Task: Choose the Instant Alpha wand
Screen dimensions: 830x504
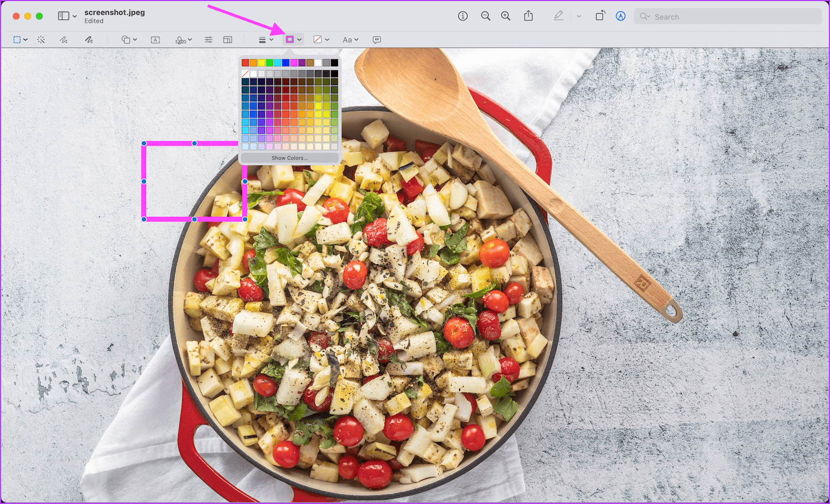Action: 41,40
